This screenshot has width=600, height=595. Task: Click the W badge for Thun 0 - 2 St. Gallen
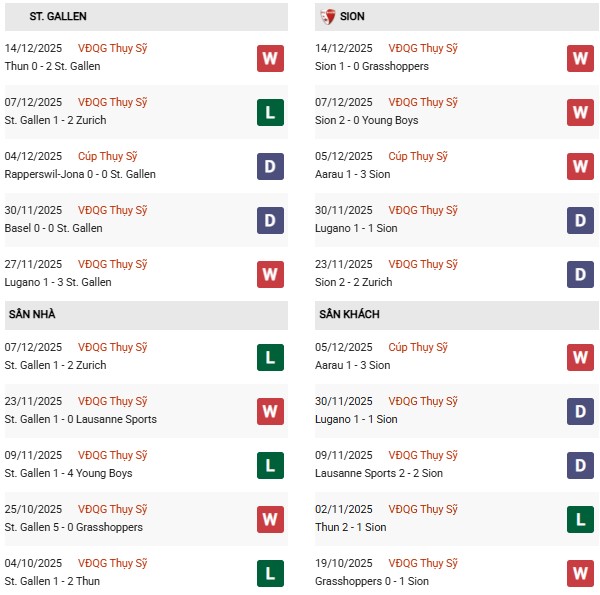pyautogui.click(x=270, y=58)
